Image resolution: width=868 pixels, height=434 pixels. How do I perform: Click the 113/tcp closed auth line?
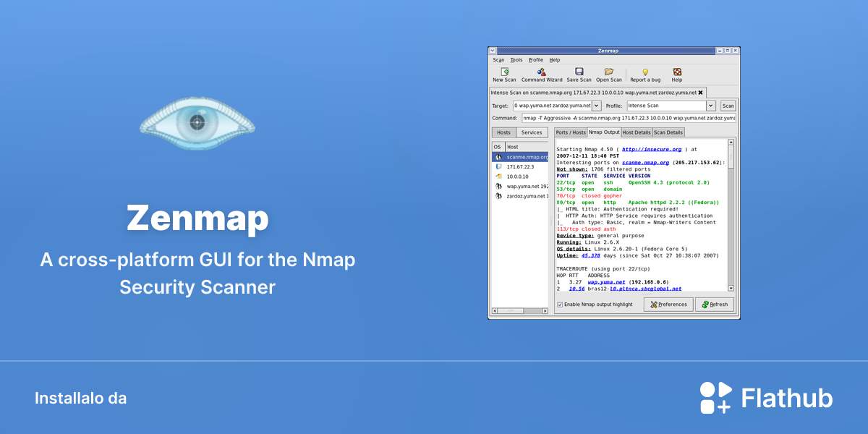[x=586, y=229]
